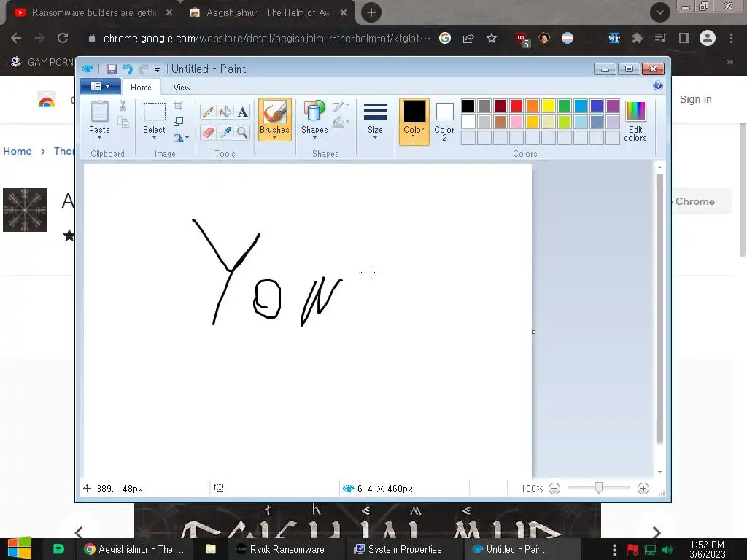This screenshot has width=747, height=560.
Task: Click the Shapes gallery icon
Action: pos(314,111)
